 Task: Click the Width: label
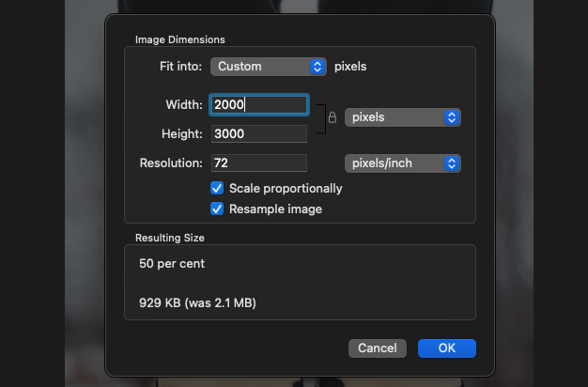click(x=183, y=105)
